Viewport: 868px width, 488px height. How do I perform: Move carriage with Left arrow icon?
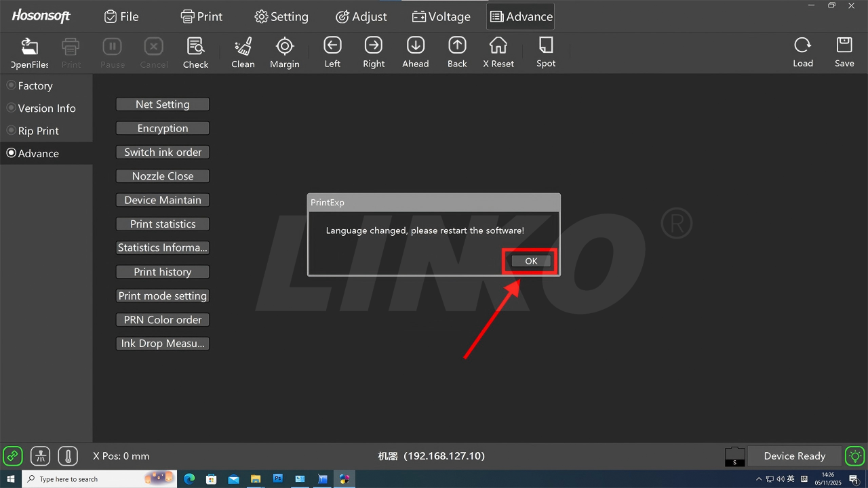click(x=332, y=45)
